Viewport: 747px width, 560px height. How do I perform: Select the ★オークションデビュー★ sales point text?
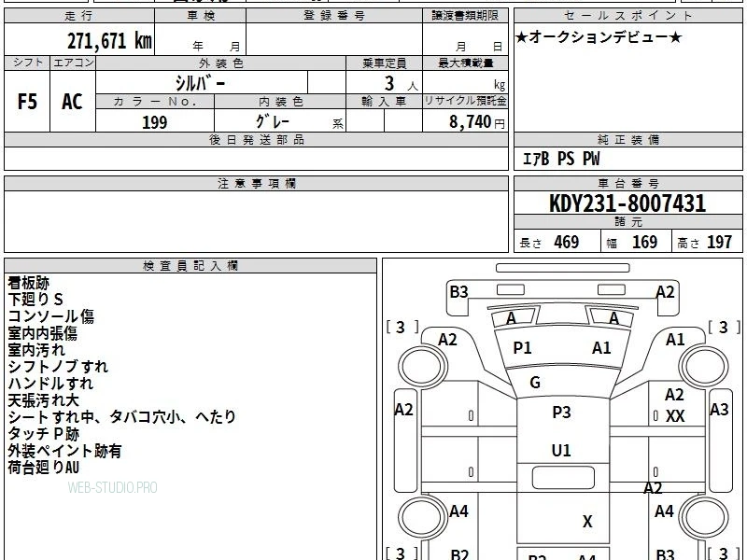[x=599, y=37]
